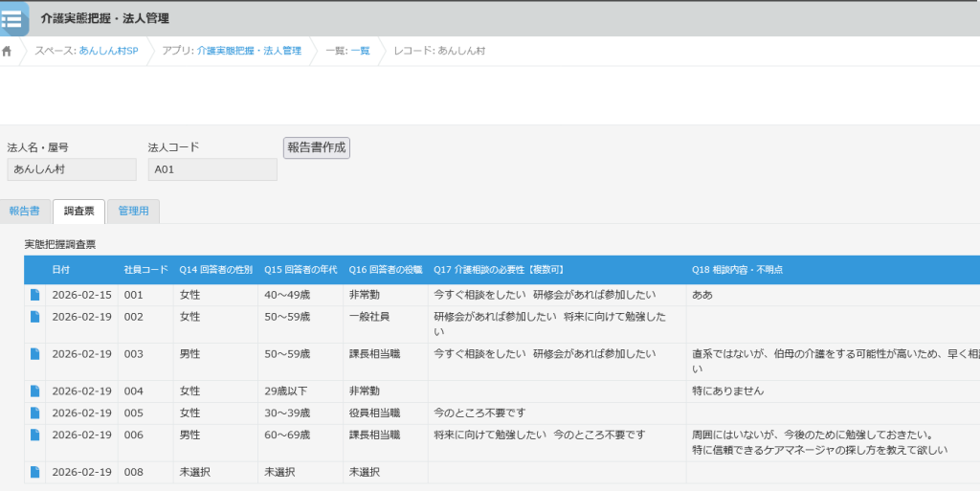Viewport: 980px width, 491px height.
Task: Go to the home icon in breadcrumb
Action: click(x=8, y=51)
